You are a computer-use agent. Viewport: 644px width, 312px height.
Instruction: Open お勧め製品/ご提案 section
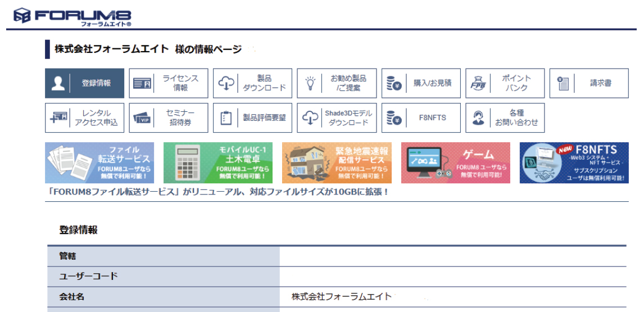337,83
